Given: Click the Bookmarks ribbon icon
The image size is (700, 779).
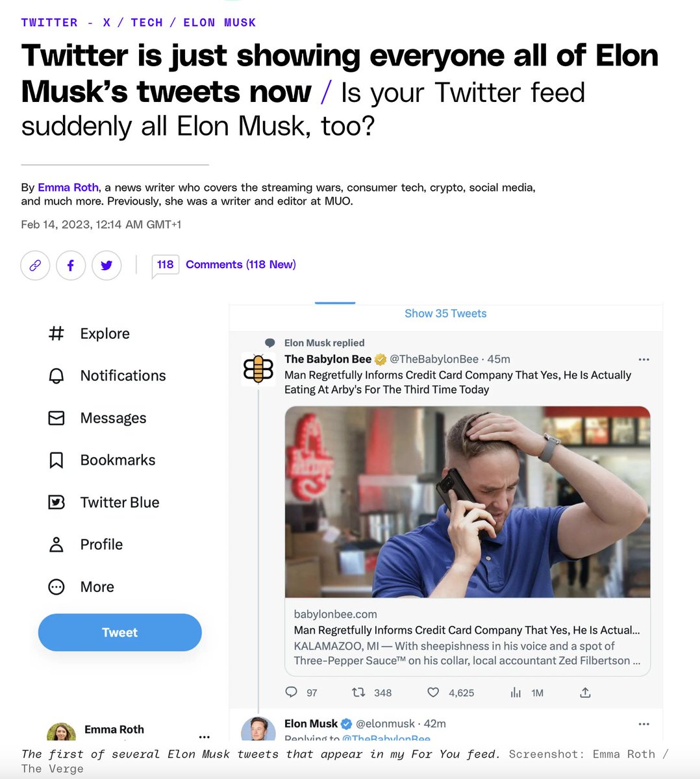Looking at the screenshot, I should coord(56,460).
